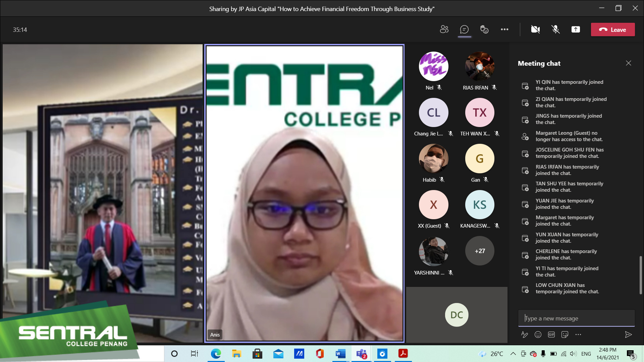Click 'YI QIN has temporarily joined' message
Screen dimensions: 644x362
pyautogui.click(x=569, y=85)
